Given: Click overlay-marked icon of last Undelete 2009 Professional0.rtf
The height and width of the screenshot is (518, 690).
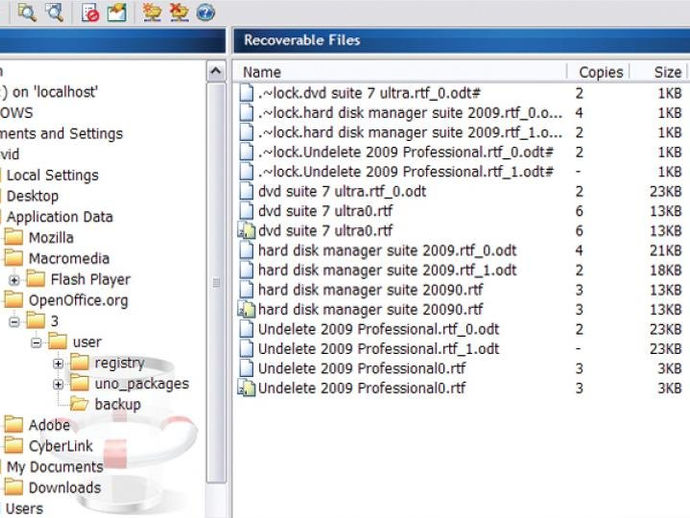Looking at the screenshot, I should pos(246,388).
